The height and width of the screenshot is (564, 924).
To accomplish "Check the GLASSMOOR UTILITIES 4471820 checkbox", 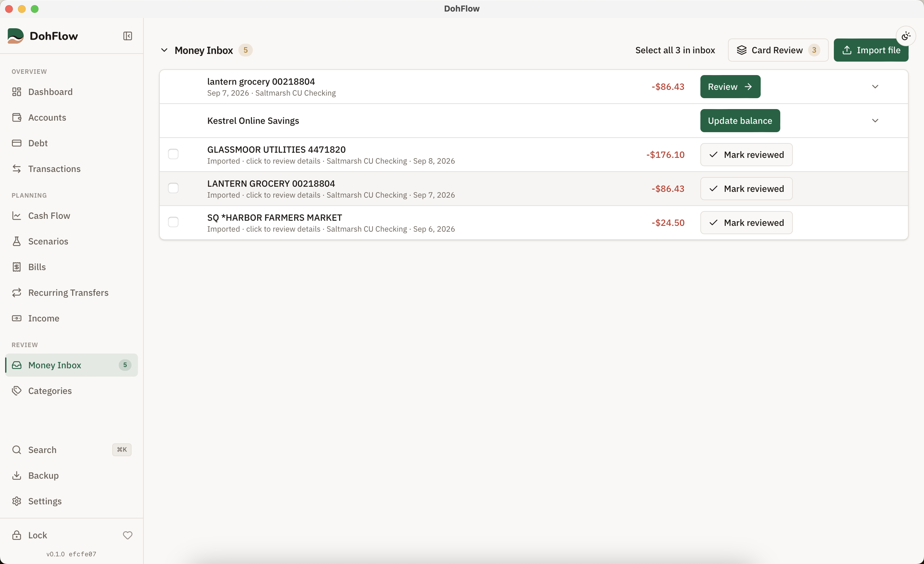I will pos(173,154).
